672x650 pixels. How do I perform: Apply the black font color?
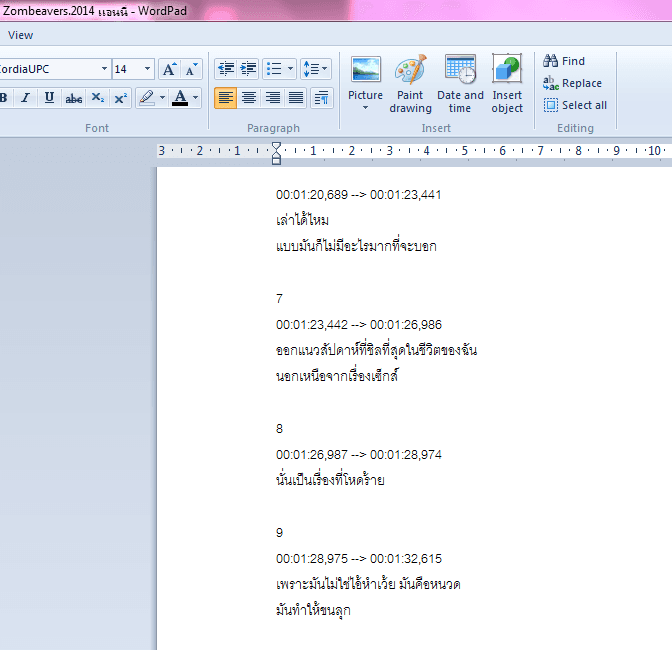(x=180, y=98)
